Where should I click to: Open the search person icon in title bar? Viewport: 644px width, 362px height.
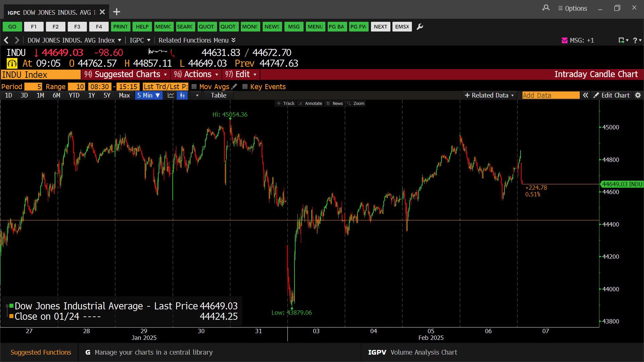pos(546,8)
